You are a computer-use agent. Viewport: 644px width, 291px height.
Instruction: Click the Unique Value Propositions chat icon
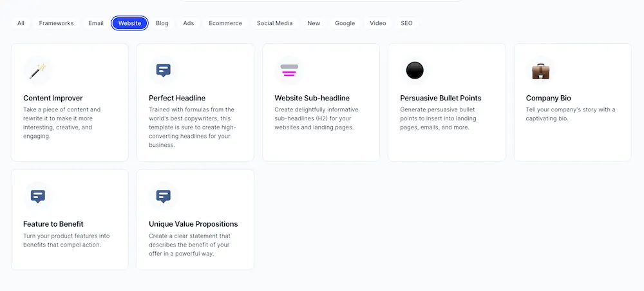tap(163, 196)
